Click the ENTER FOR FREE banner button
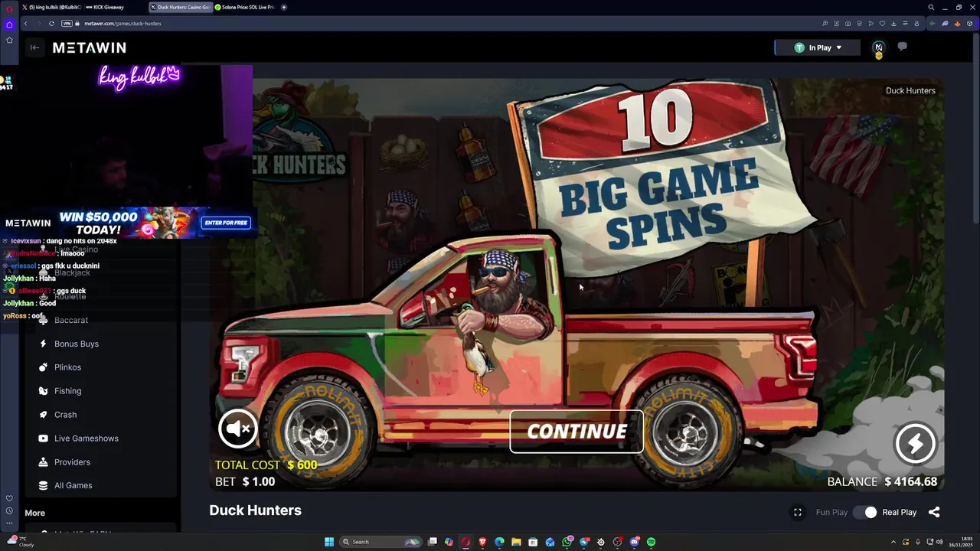Viewport: 980px width, 551px height. pos(226,223)
